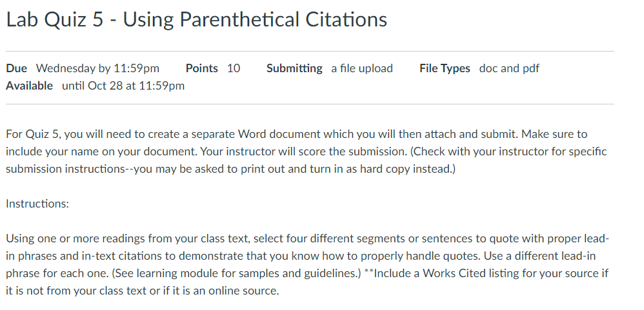Click the 'doc and pdf' file types text

[x=509, y=68]
